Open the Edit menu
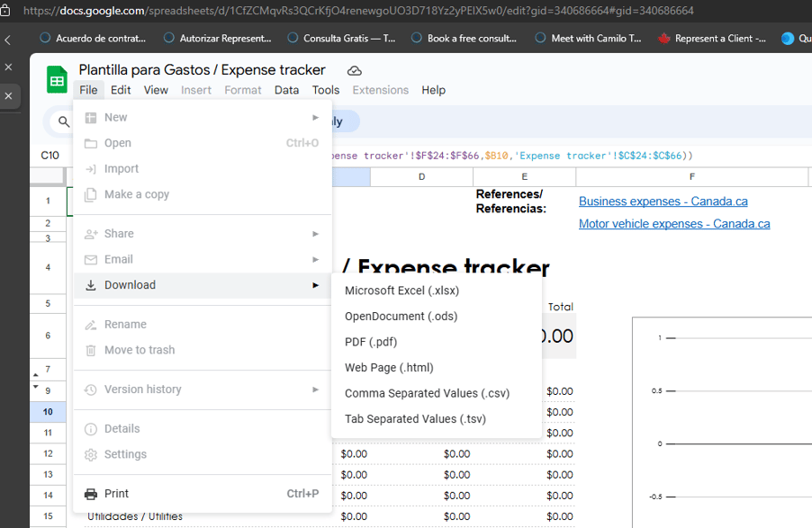812x528 pixels. click(x=121, y=90)
